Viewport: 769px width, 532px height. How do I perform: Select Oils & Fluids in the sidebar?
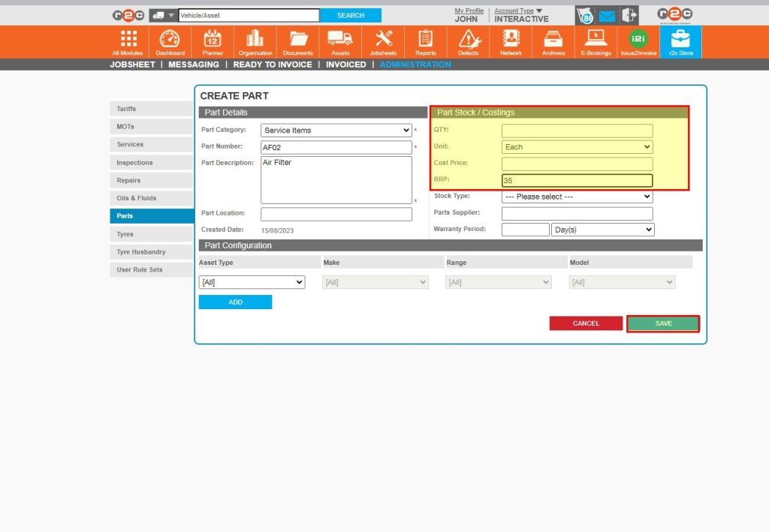[152, 198]
